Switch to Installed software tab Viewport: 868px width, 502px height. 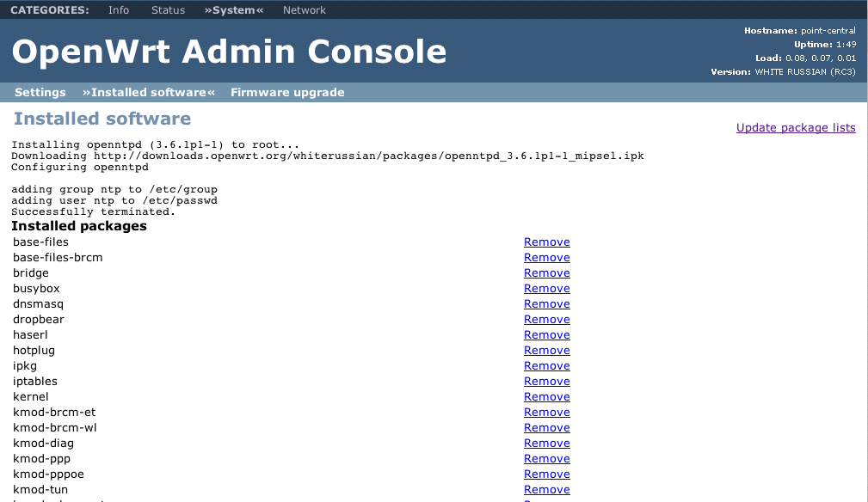[x=149, y=93]
